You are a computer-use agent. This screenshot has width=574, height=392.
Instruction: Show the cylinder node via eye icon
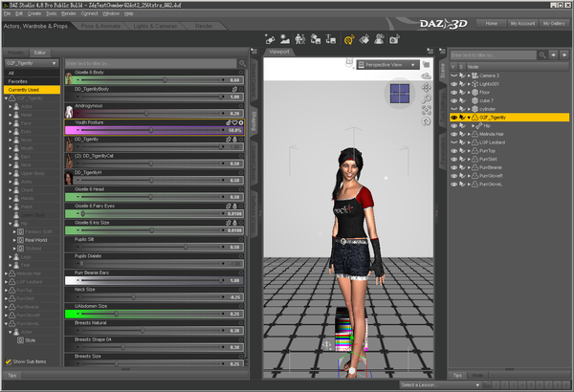tap(453, 109)
